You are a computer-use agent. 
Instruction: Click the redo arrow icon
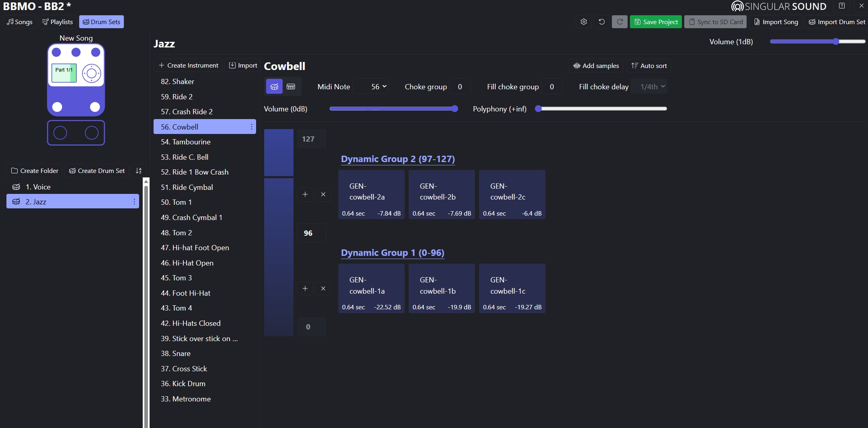tap(620, 22)
